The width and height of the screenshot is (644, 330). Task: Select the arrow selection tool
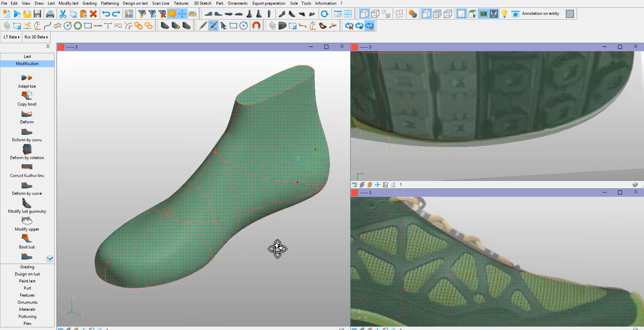(x=223, y=25)
